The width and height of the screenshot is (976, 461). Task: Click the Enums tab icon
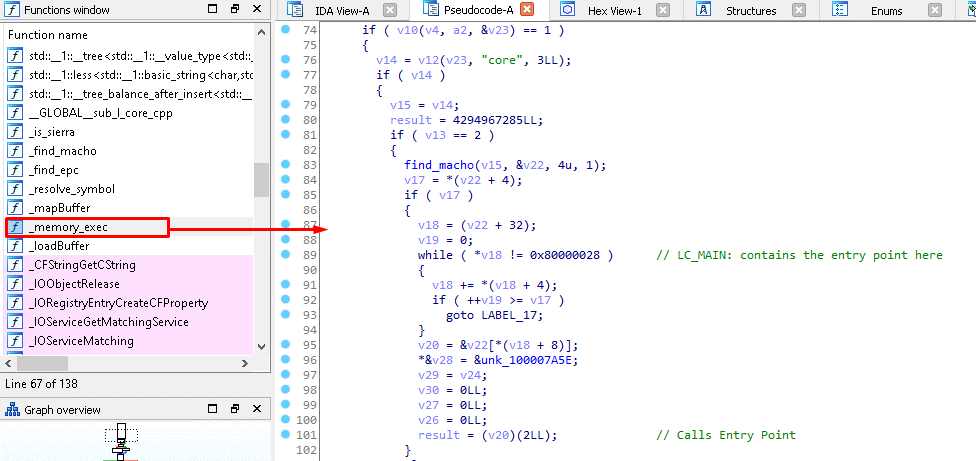pos(841,10)
